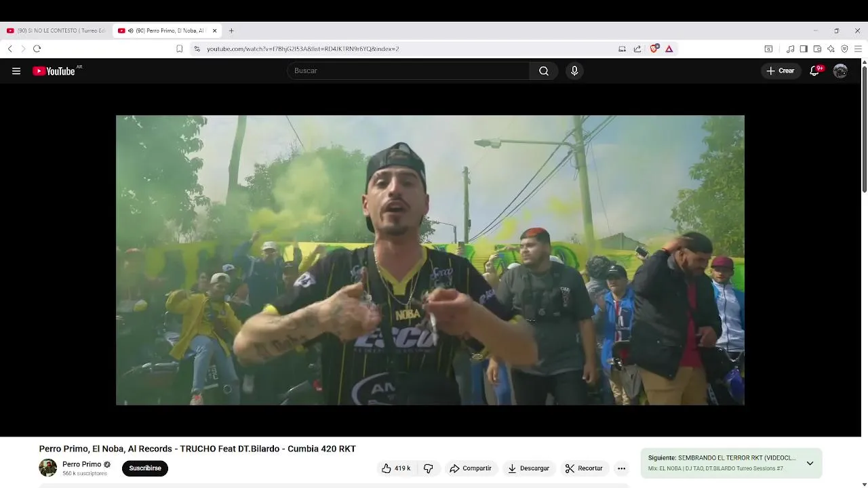Click the Mix: EL NOBA | DJ TAO text

pos(715,469)
